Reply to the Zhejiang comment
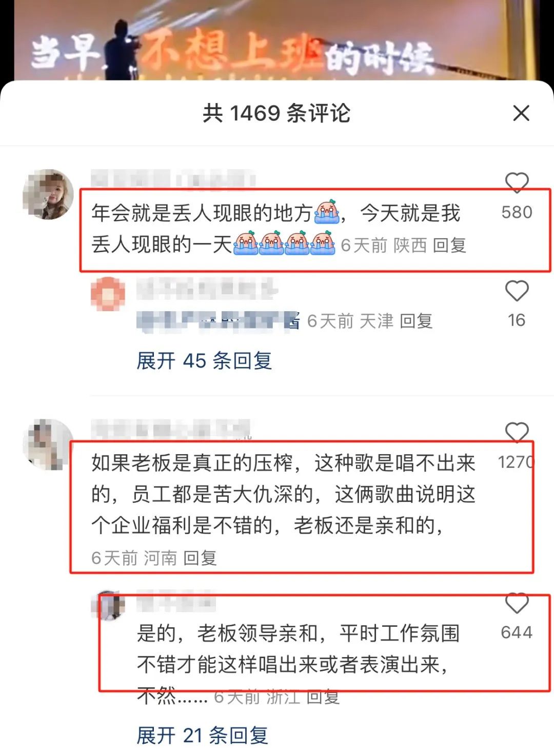Viewport: 554px width, 756px height. coord(323,697)
